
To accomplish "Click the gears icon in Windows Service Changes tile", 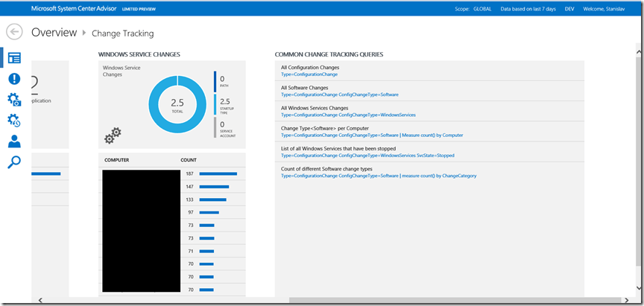I will [113, 136].
